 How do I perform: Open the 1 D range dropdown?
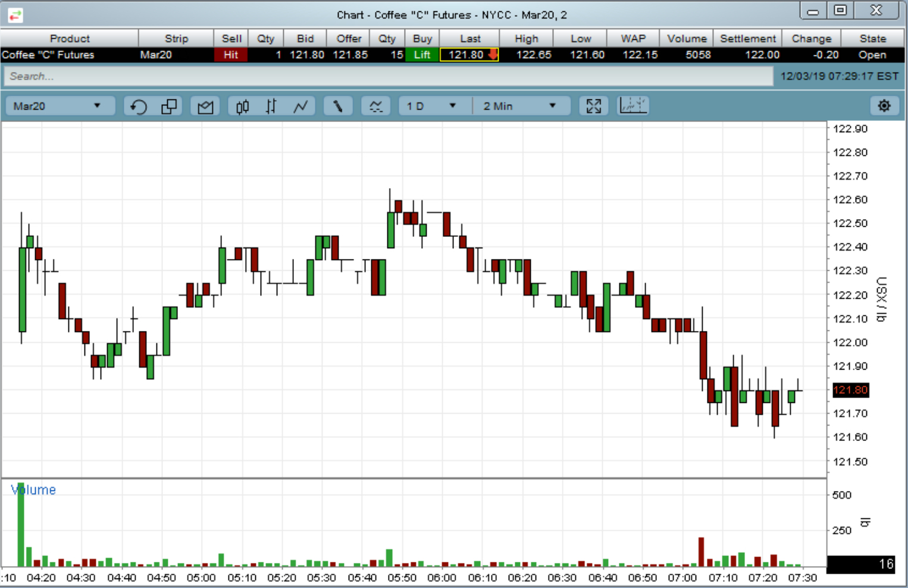433,106
